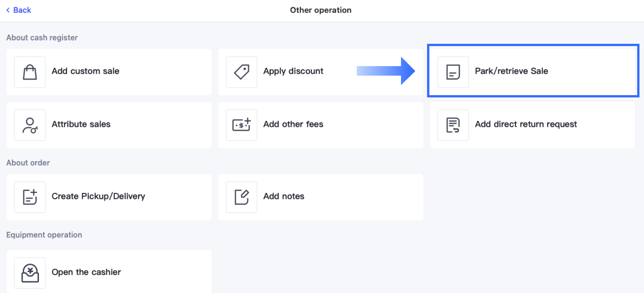Click the Open the cashier drawer icon
Image resolution: width=644 pixels, height=293 pixels.
[x=30, y=273]
